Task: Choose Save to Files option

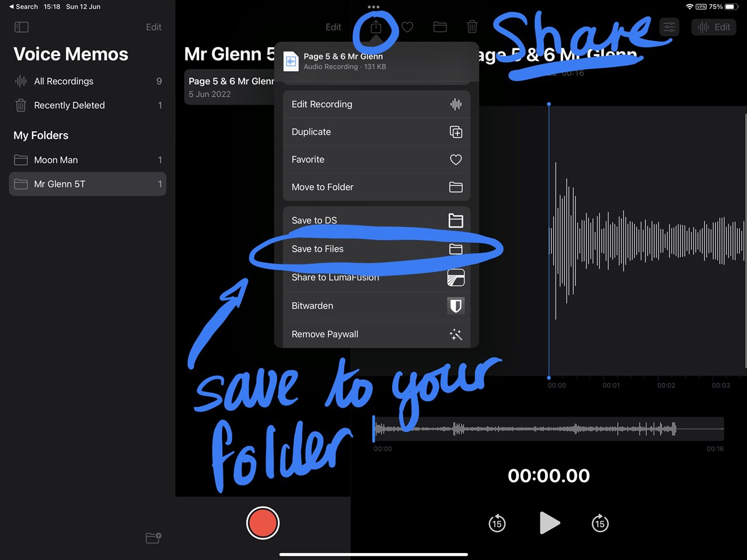Action: (x=376, y=249)
